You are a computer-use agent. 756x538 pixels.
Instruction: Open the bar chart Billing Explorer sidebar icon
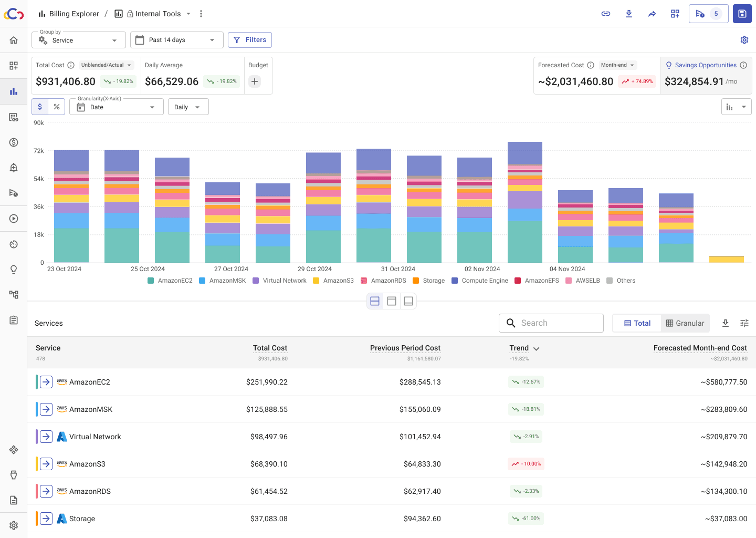[x=14, y=91]
